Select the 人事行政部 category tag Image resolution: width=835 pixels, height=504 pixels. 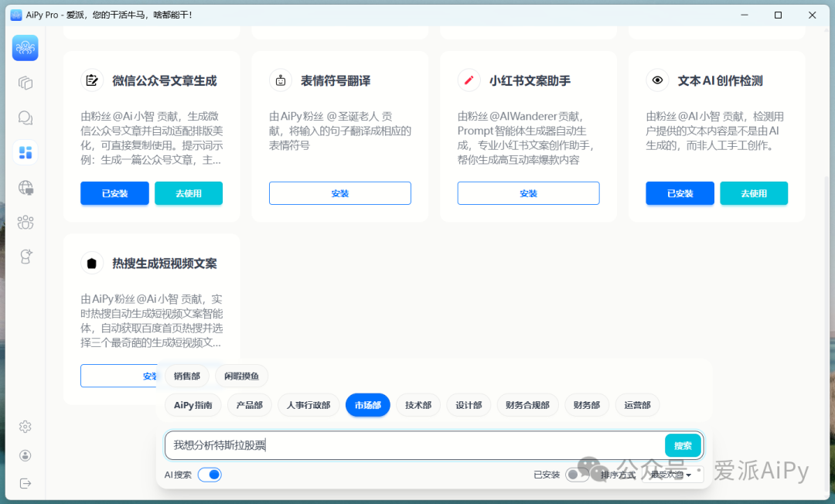(308, 406)
